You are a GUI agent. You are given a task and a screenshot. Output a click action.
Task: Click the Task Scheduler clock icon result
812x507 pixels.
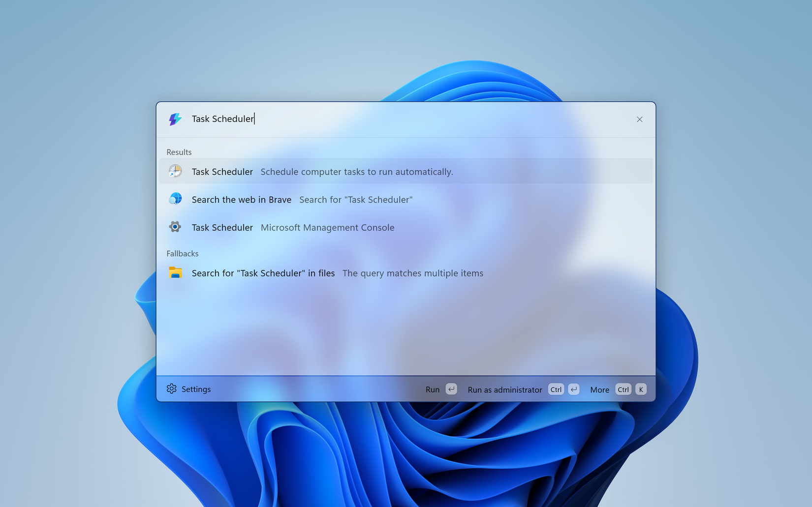[175, 171]
